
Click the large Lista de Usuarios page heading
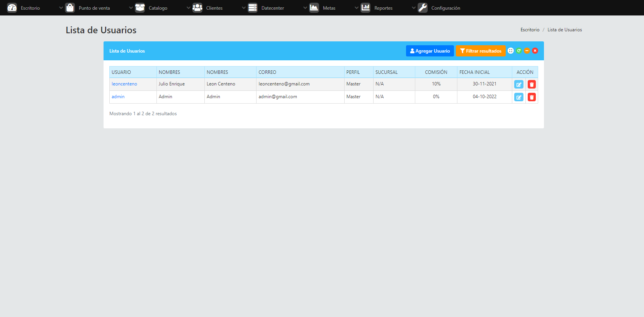tap(101, 30)
